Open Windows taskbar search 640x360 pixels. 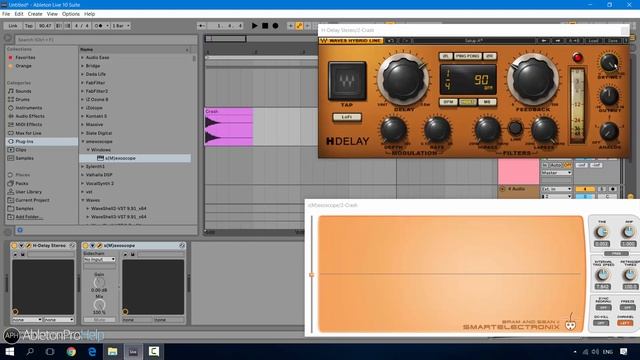click(30, 351)
